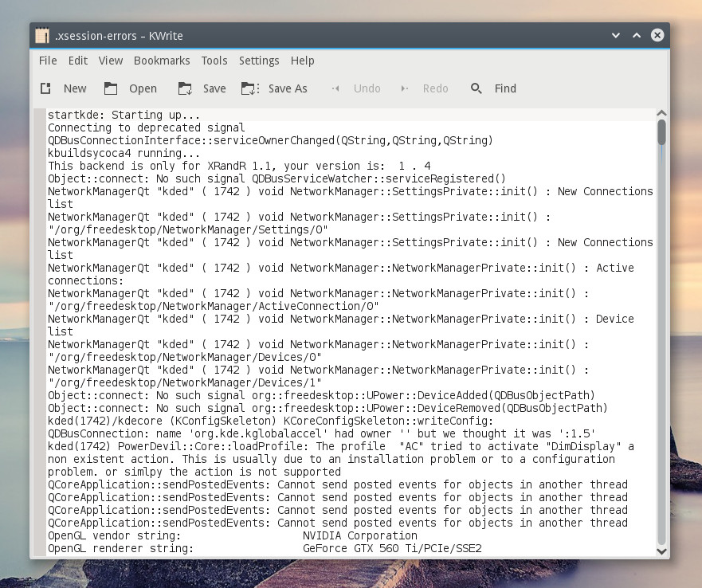Click the Undo arrow icon
This screenshot has width=702, height=588.
(x=335, y=88)
